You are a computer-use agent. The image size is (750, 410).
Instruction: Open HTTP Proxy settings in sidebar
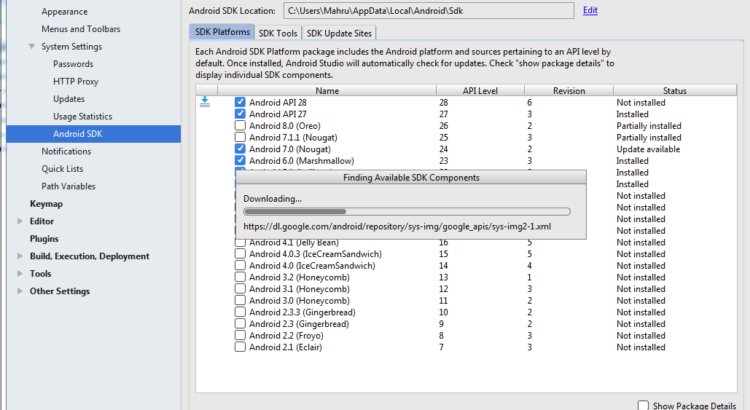click(x=75, y=82)
